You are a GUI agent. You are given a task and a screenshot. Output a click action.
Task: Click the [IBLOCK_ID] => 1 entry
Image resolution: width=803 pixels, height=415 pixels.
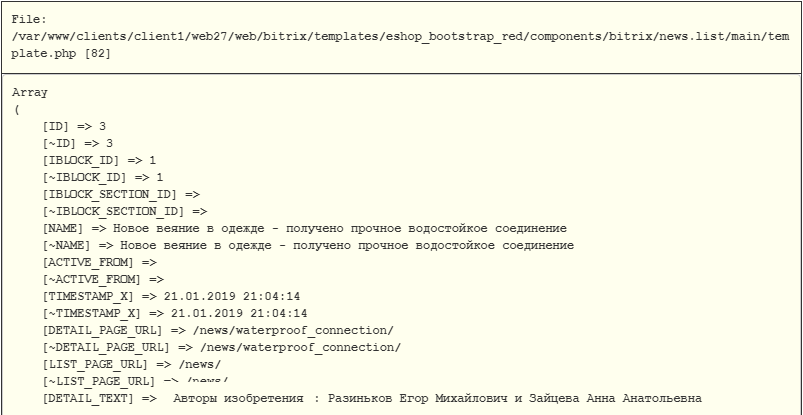(x=99, y=160)
